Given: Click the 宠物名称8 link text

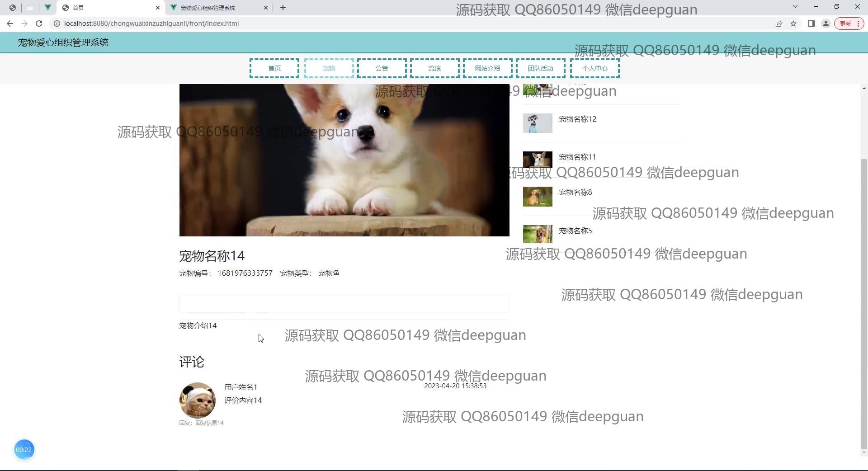Looking at the screenshot, I should pos(576,192).
